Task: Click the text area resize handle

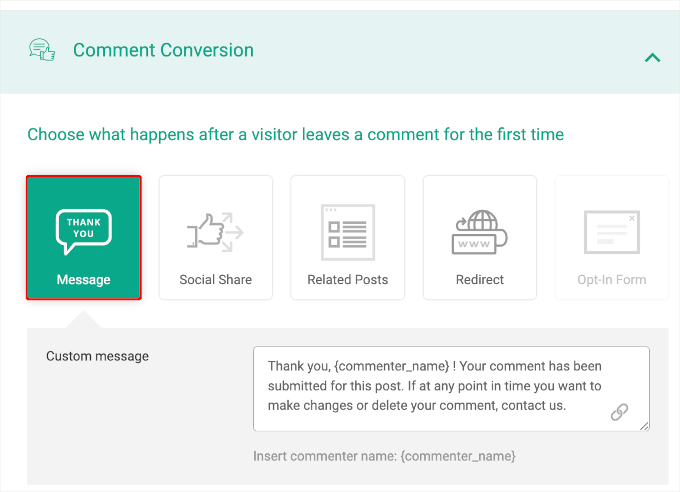Action: click(644, 426)
